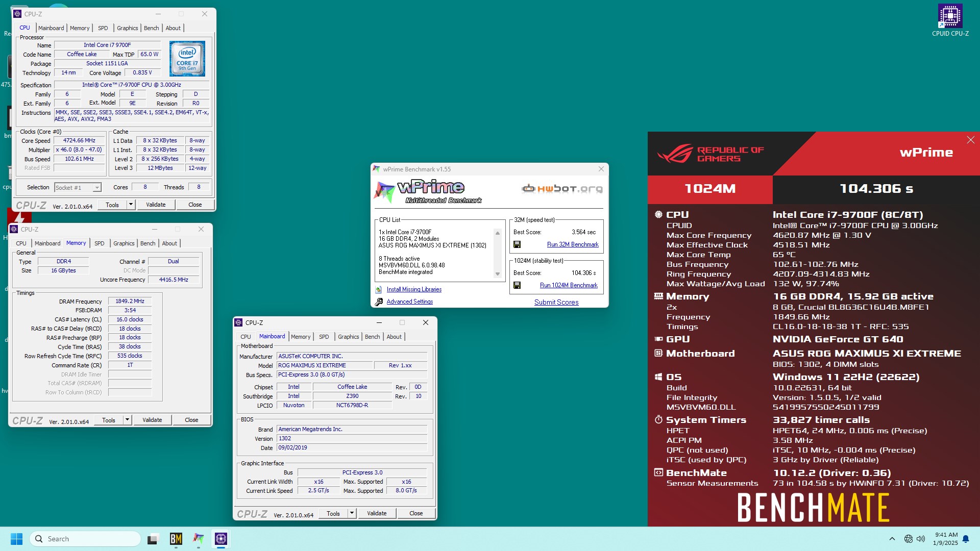Screen dimensions: 980x551
Task: Click Close button in Memory window
Action: pyautogui.click(x=191, y=420)
